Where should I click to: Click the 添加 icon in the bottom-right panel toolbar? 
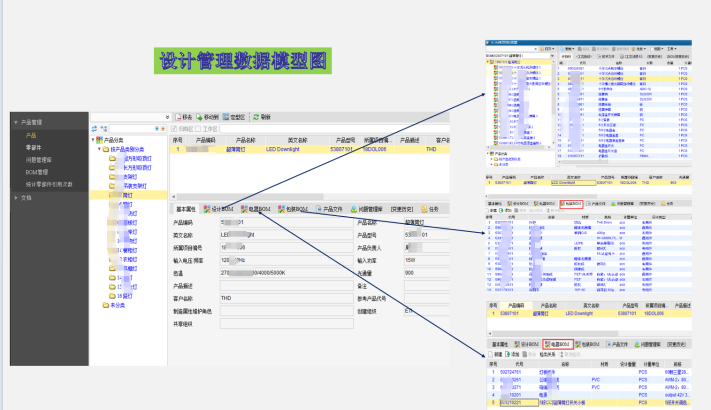click(507, 354)
